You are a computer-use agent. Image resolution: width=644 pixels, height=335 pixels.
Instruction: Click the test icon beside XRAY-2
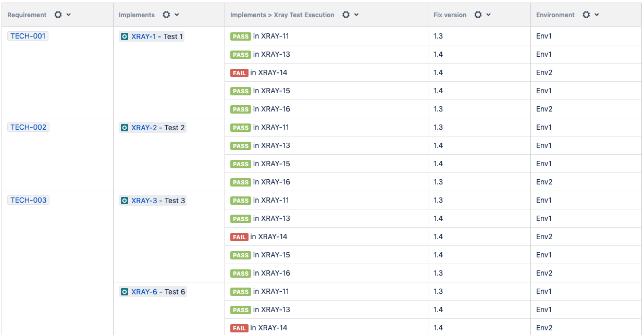click(125, 128)
